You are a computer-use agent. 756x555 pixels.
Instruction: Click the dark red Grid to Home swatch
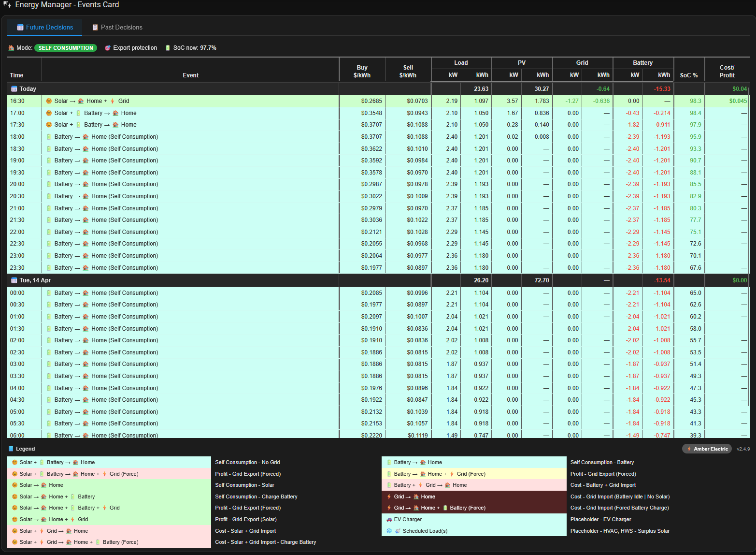pos(473,497)
